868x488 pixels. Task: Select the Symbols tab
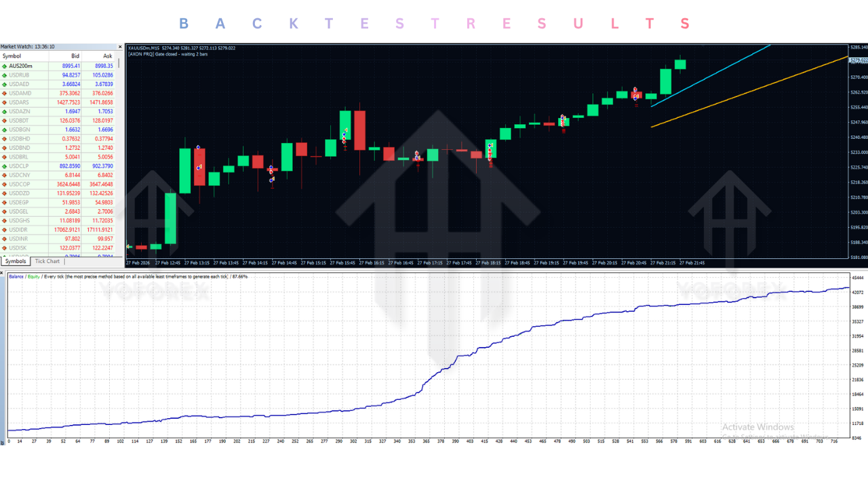coord(15,262)
